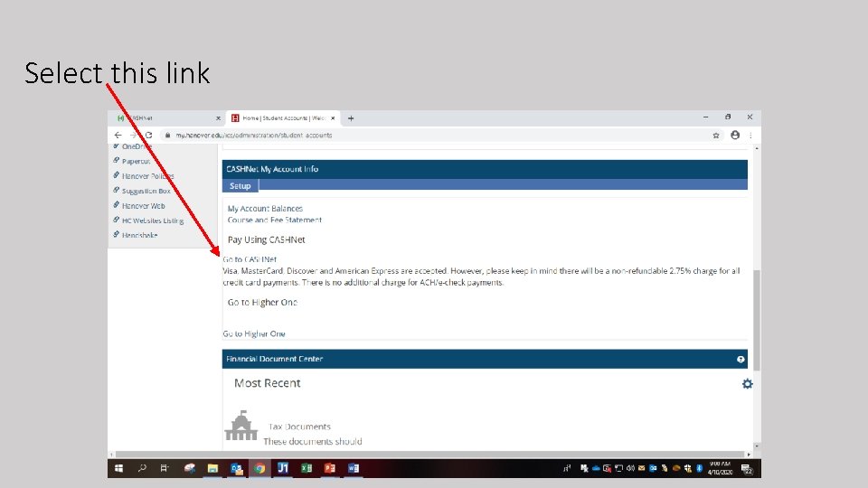The width and height of the screenshot is (868, 488).
Task: Close the CASHNet browser tab
Action: [218, 118]
